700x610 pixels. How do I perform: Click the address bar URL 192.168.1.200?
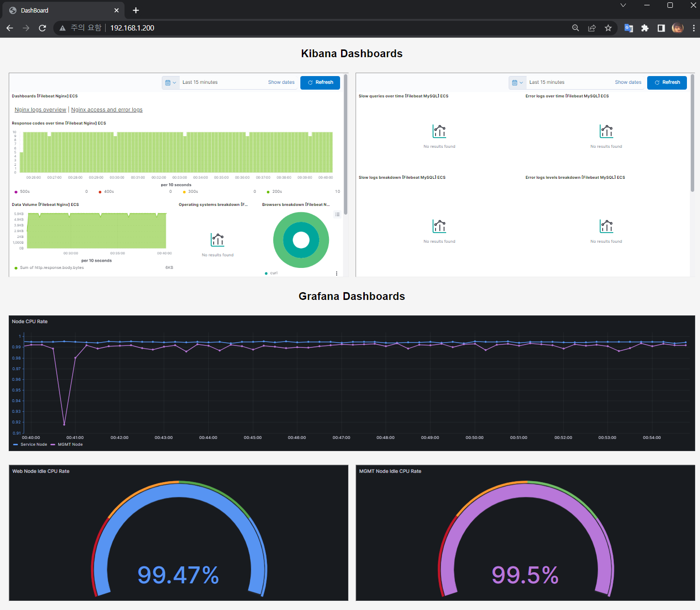(x=132, y=28)
